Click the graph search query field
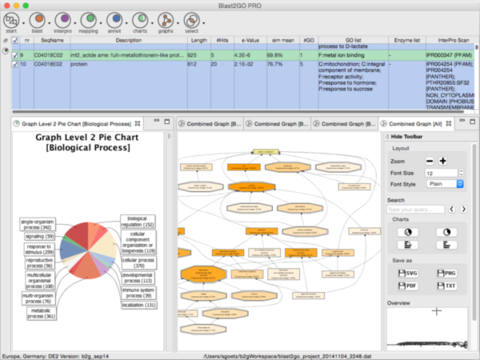This screenshot has width=480, height=360. coord(416,209)
